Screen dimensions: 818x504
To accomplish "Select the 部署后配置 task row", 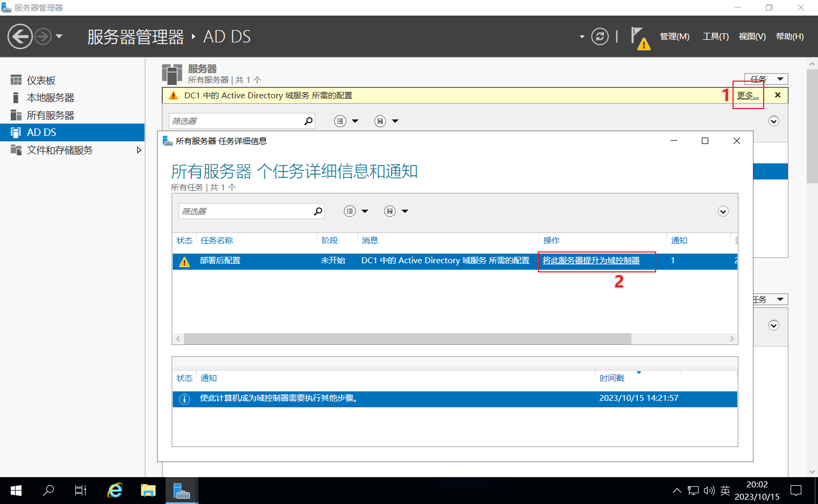I will [455, 261].
